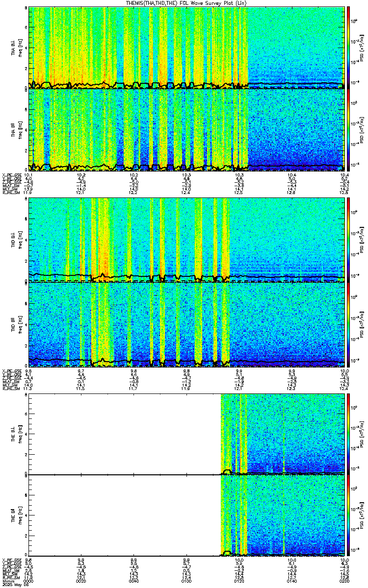The height and width of the screenshot is (588, 368).
Task: Click the THD B⊥ PSD color bar
Action: click(x=349, y=240)
